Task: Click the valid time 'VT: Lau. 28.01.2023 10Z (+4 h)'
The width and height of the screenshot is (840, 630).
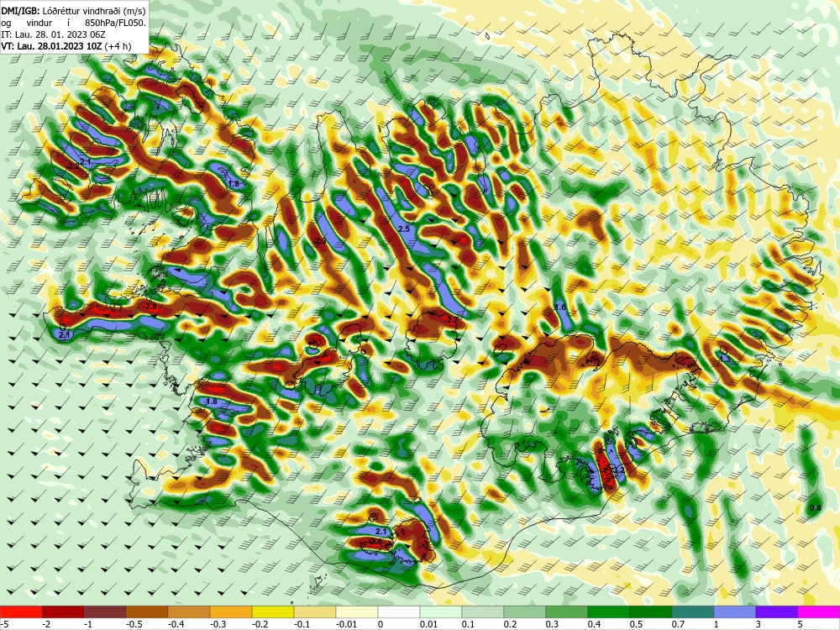Action: point(66,46)
